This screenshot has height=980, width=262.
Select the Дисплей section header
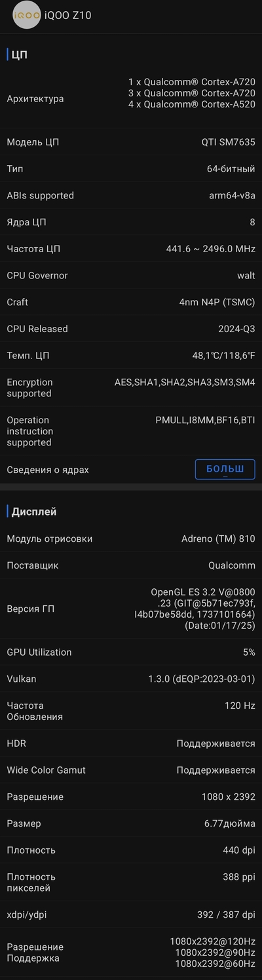(x=34, y=512)
